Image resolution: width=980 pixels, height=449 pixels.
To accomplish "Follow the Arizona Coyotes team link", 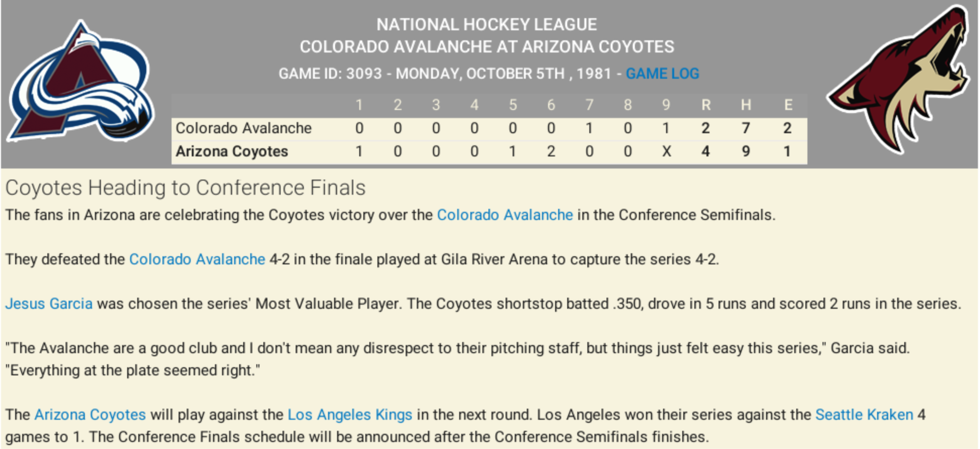I will tap(90, 415).
